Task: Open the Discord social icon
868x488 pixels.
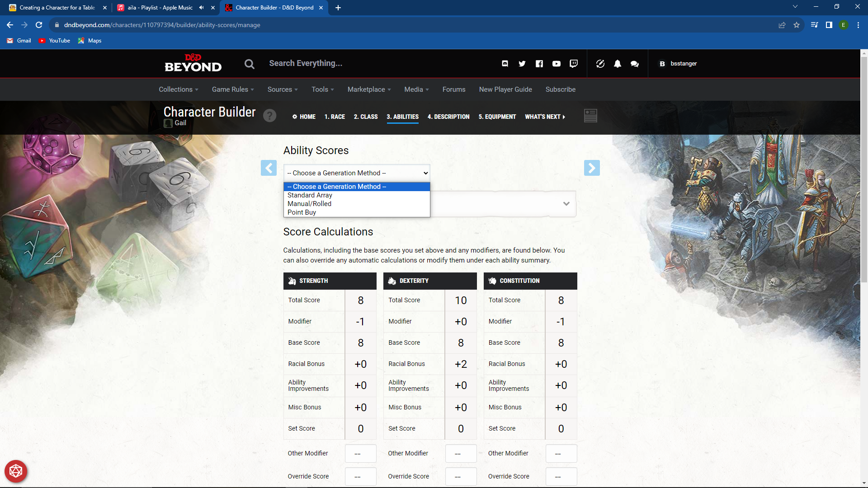Action: click(505, 64)
